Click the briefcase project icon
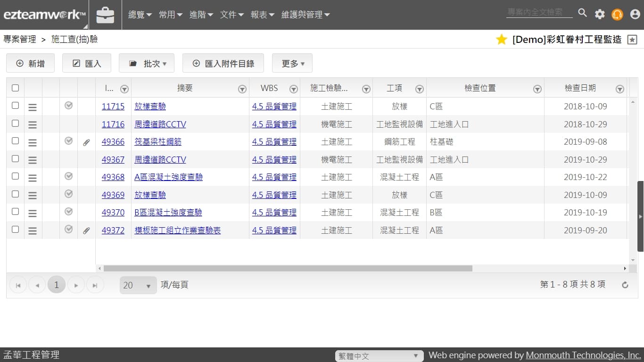 click(x=105, y=15)
